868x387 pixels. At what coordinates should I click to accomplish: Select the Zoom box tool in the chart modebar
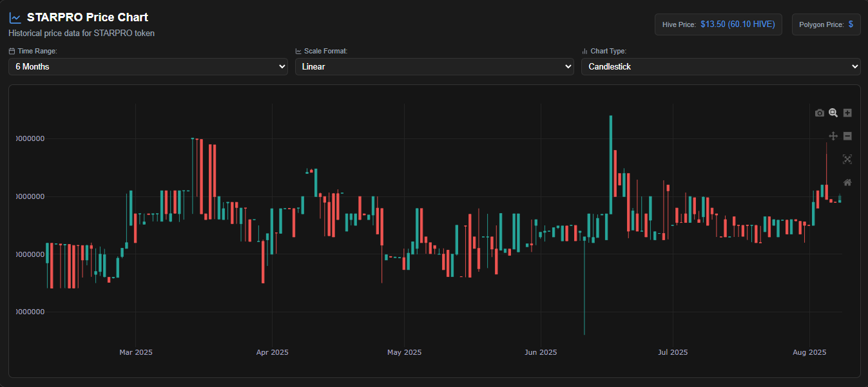pyautogui.click(x=833, y=113)
